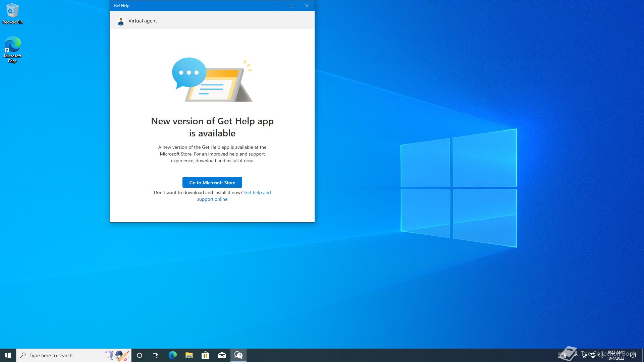
Task: Click the chat and tablet illustration
Action: (x=212, y=80)
